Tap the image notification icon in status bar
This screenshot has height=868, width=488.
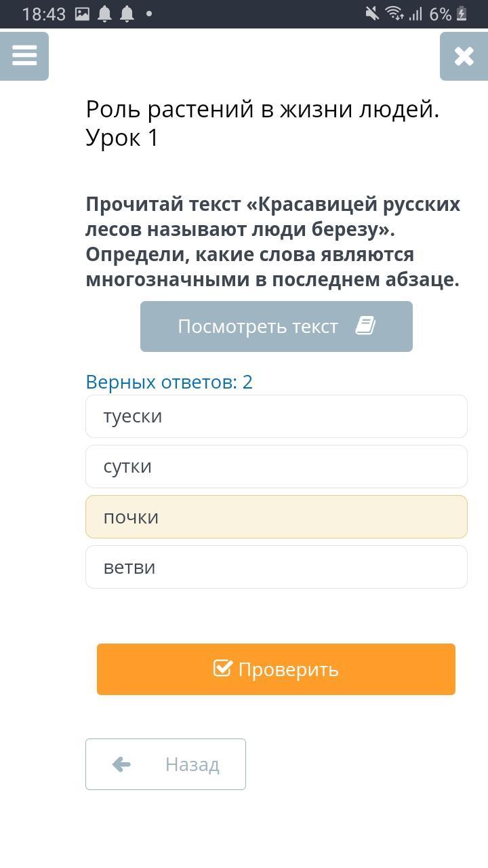(x=82, y=14)
